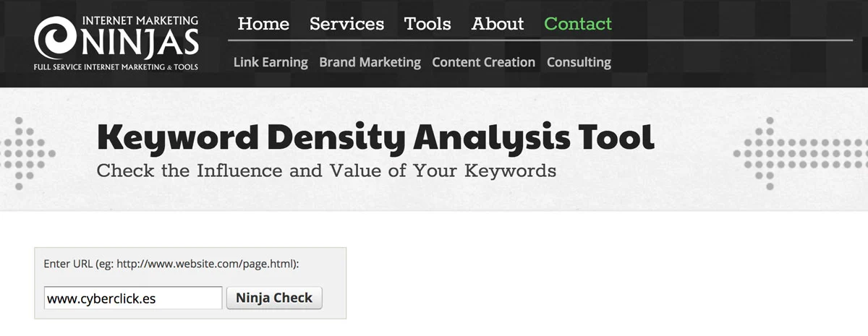
Task: Go to the Content Creation link
Action: coord(483,62)
